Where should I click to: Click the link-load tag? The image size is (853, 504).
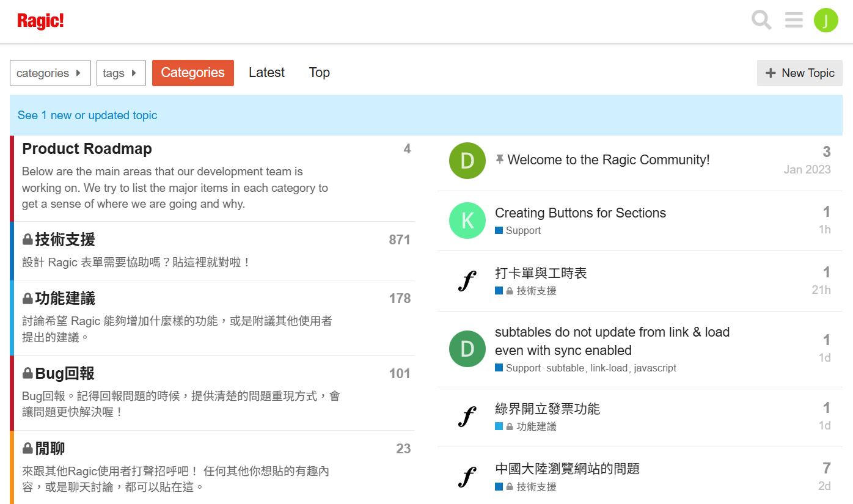pyautogui.click(x=609, y=368)
